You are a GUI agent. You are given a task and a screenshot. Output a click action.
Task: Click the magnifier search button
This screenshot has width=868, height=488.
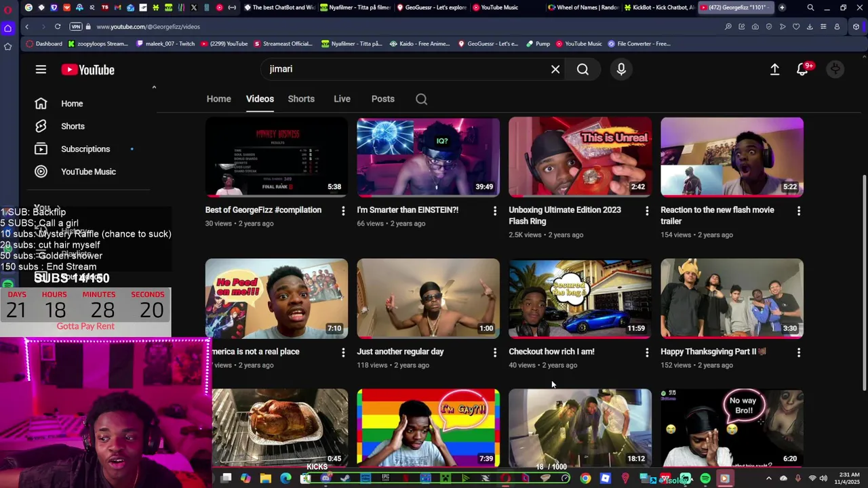tap(583, 69)
